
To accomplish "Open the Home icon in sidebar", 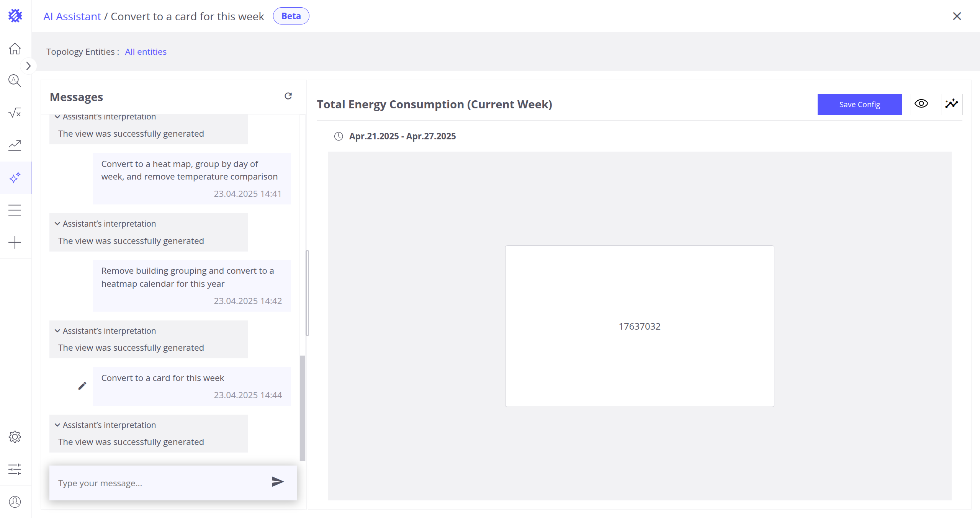I will pos(15,49).
